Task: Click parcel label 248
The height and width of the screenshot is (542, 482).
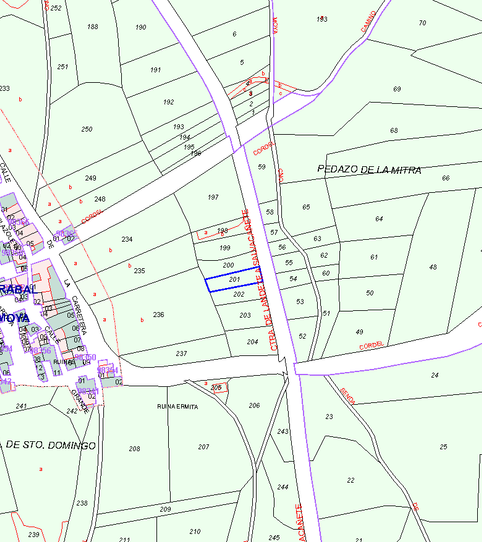Action: coord(100,199)
